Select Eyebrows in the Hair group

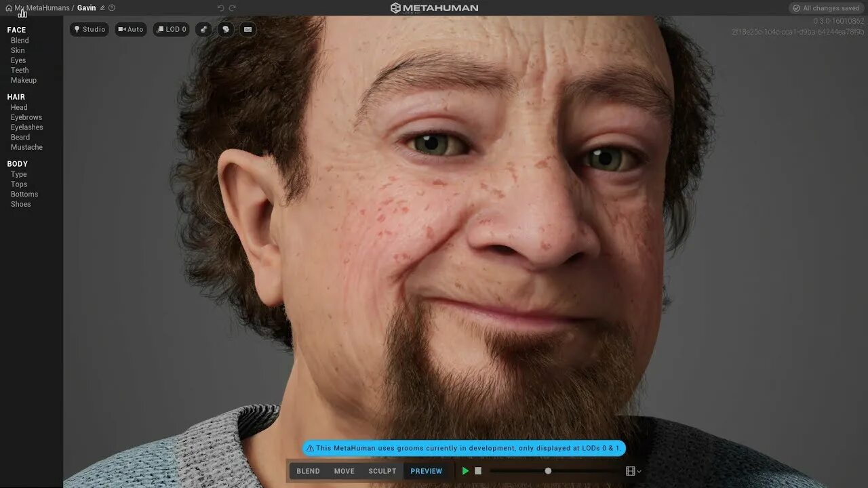click(x=26, y=117)
